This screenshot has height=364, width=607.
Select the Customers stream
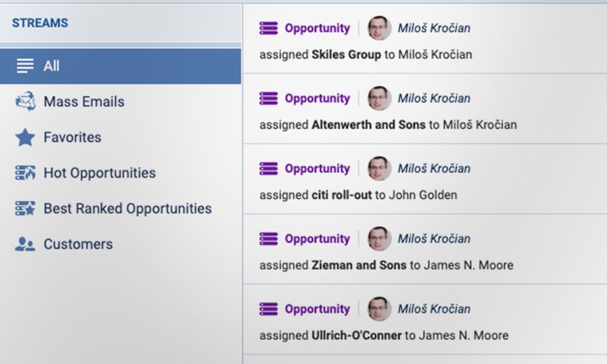pos(78,244)
